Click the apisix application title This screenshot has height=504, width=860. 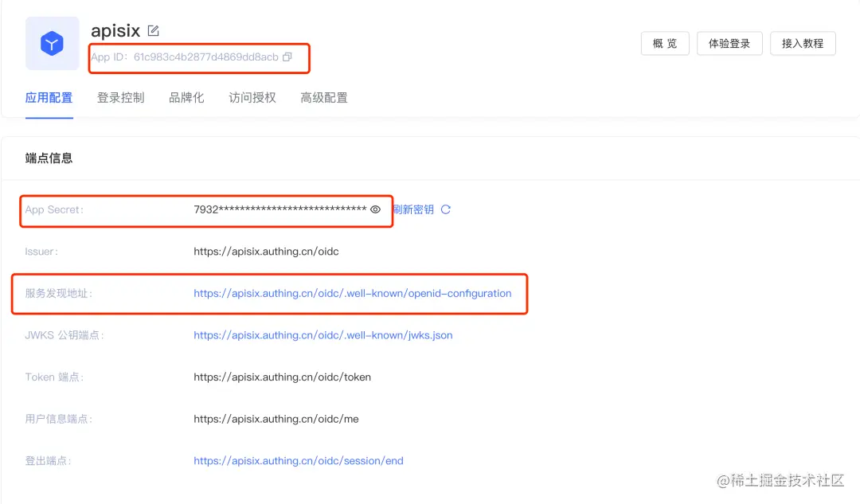[x=115, y=31]
